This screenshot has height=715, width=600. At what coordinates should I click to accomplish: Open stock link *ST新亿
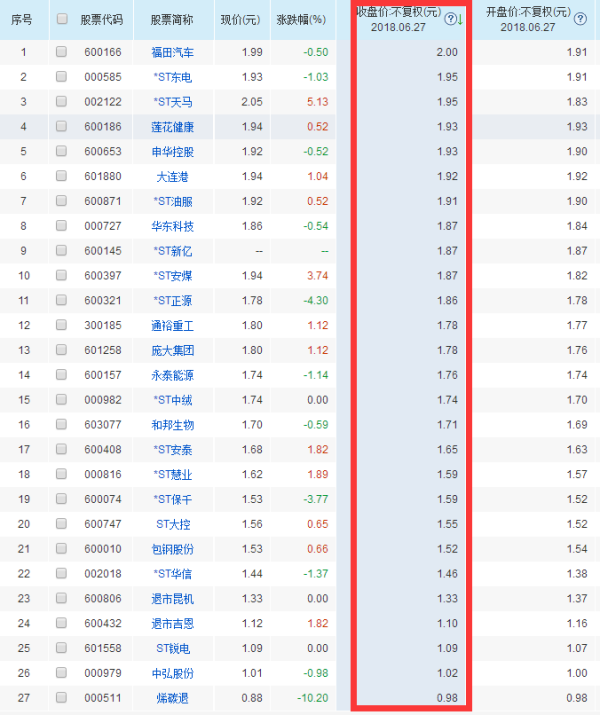(172, 251)
